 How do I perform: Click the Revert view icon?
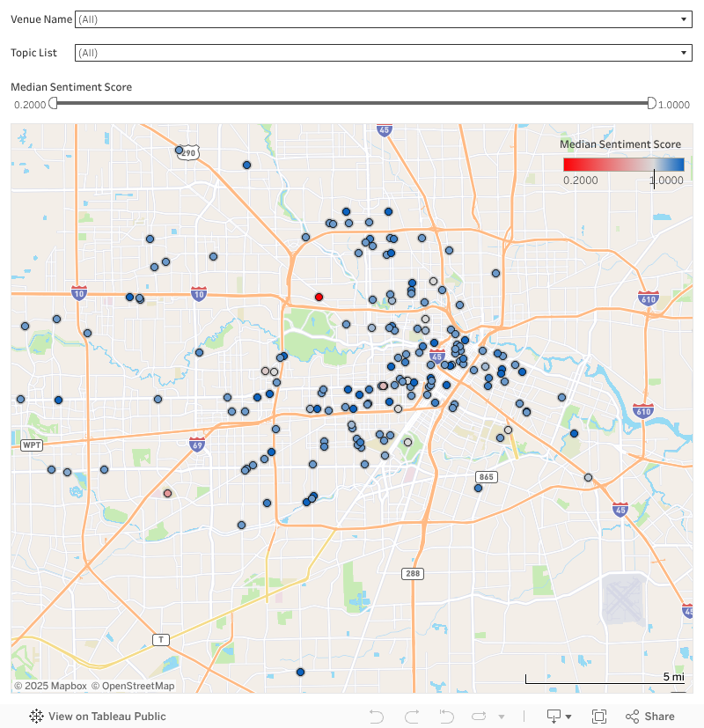click(446, 717)
